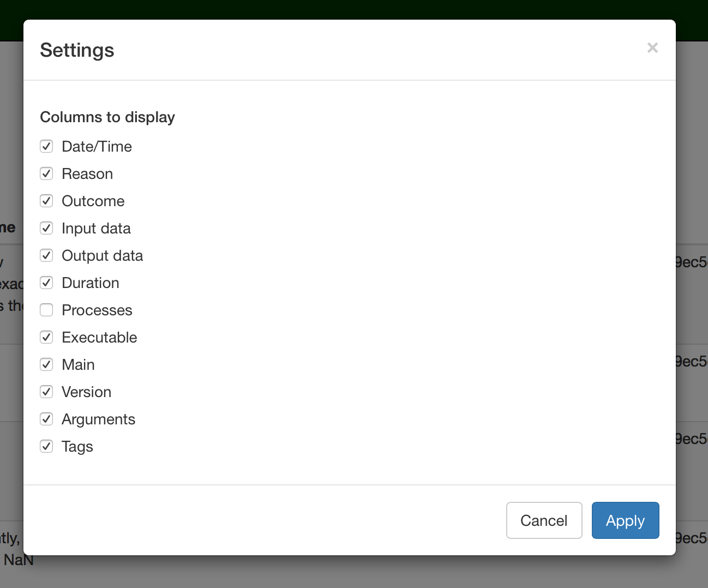
Task: Click the 'Columns to display' heading
Action: pyautogui.click(x=107, y=117)
